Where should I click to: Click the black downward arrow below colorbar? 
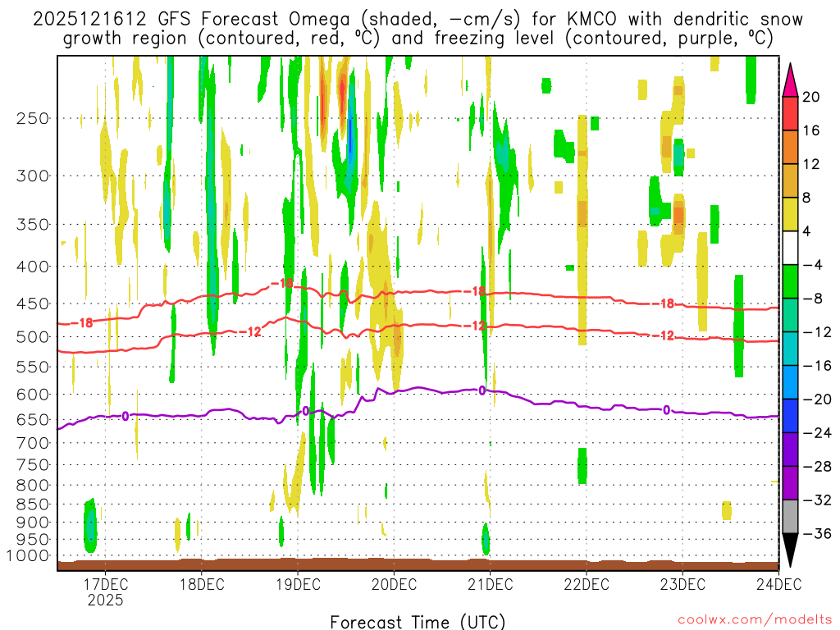point(790,550)
